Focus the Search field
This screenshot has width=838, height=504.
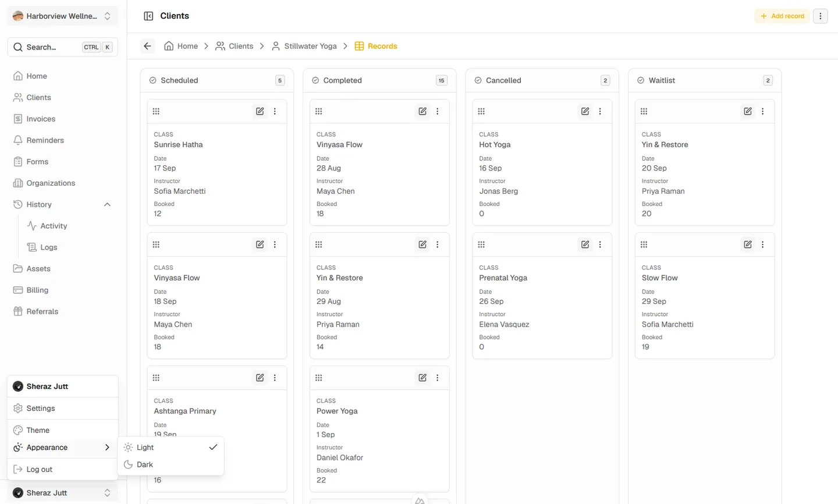pos(62,47)
